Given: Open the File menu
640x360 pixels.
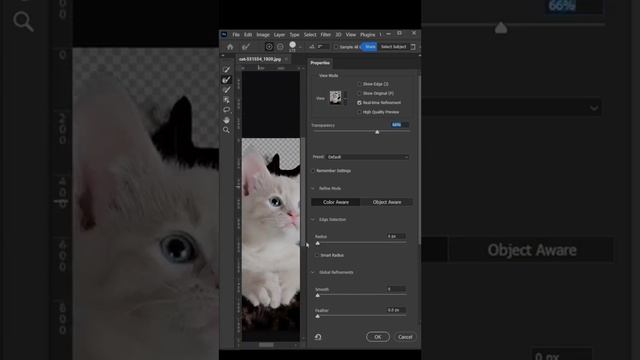Looking at the screenshot, I should [x=236, y=35].
